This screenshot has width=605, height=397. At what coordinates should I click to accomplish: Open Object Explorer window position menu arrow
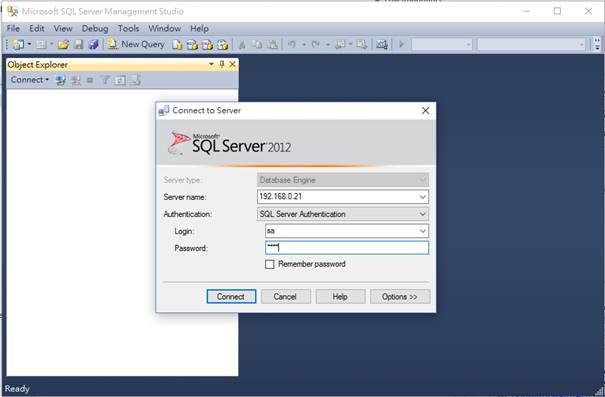coord(211,64)
